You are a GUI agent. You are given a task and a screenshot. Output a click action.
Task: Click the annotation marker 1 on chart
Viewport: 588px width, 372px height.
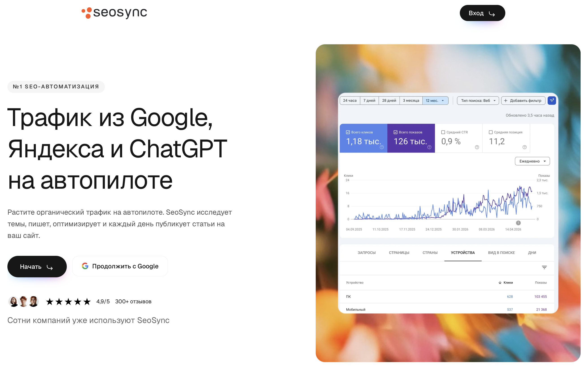tap(518, 223)
